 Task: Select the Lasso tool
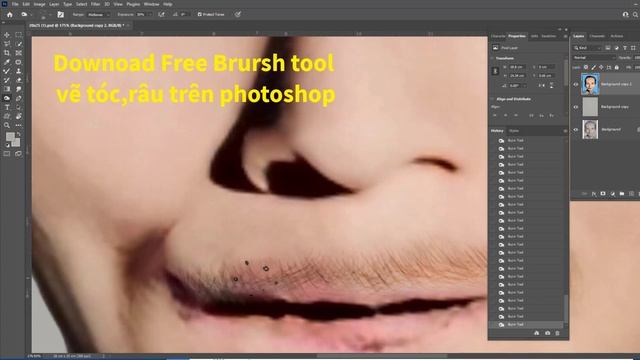[x=7, y=44]
